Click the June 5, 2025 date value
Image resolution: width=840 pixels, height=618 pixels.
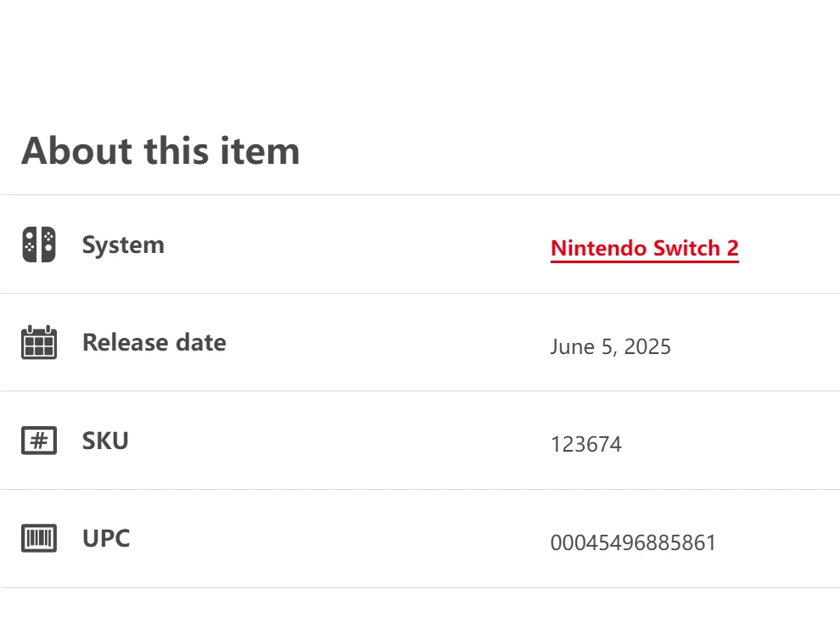611,347
